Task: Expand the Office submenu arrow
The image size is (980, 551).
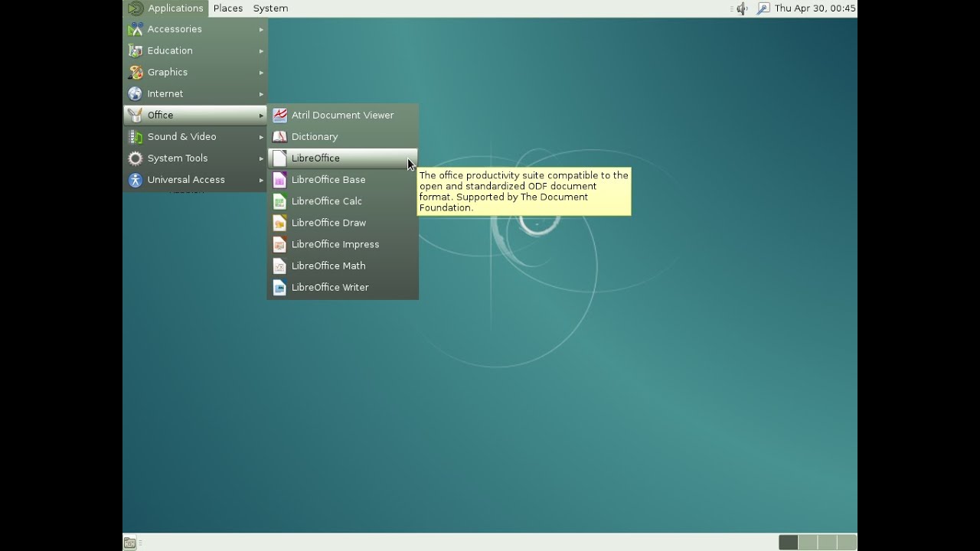Action: (261, 115)
